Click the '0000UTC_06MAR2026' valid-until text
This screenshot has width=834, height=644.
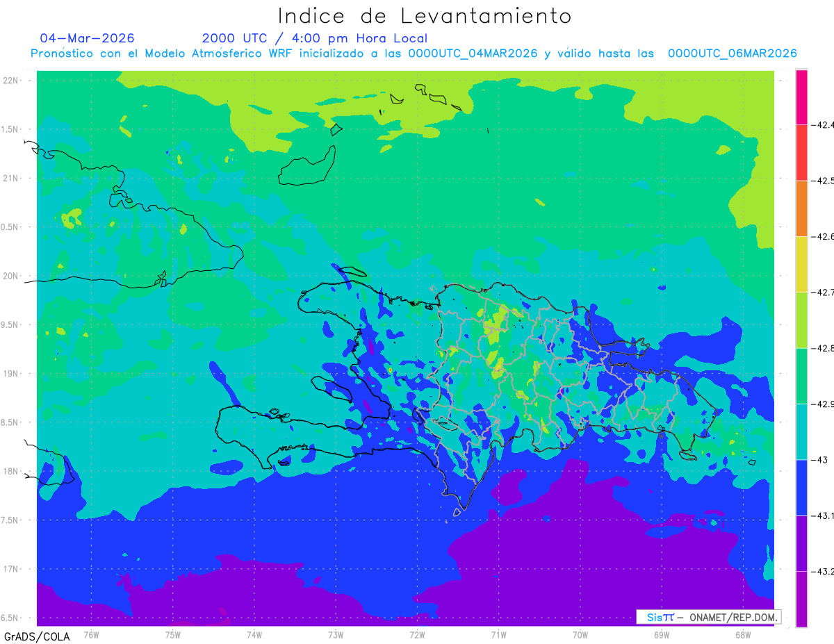[732, 53]
